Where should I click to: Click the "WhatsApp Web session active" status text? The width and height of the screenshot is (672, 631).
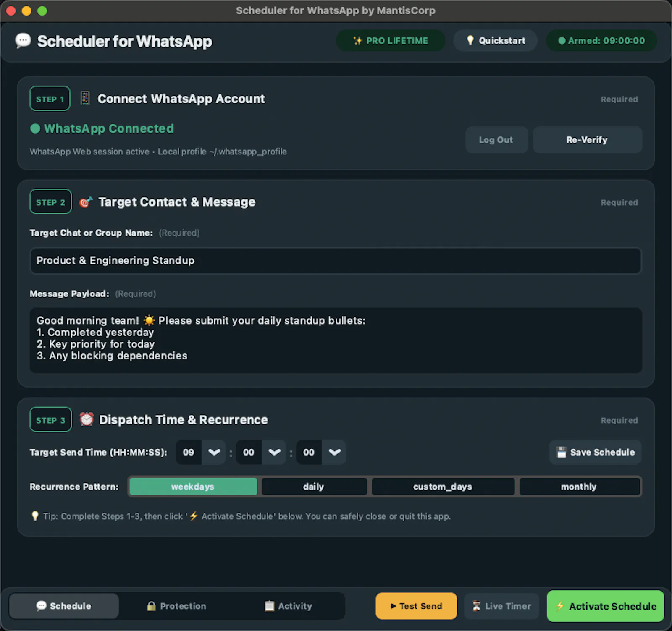pyautogui.click(x=89, y=152)
